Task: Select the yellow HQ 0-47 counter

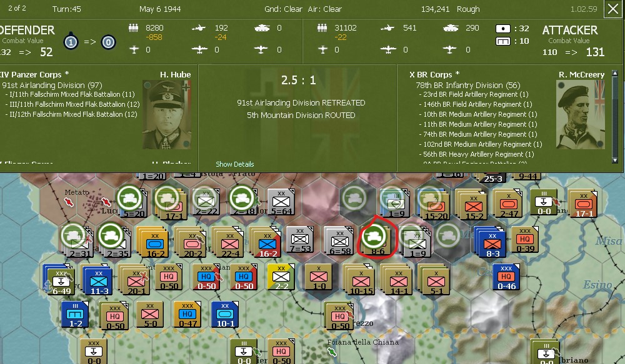Action: click(187, 314)
